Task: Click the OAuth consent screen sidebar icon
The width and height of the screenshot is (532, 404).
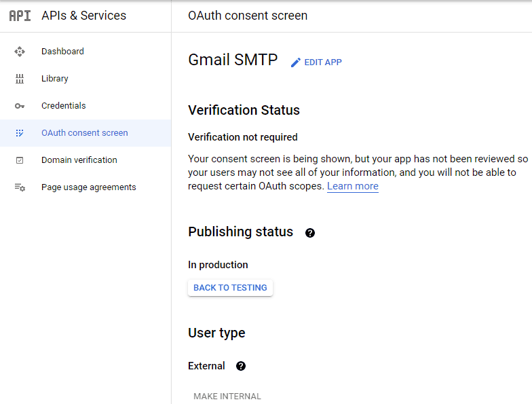Action: pos(20,133)
